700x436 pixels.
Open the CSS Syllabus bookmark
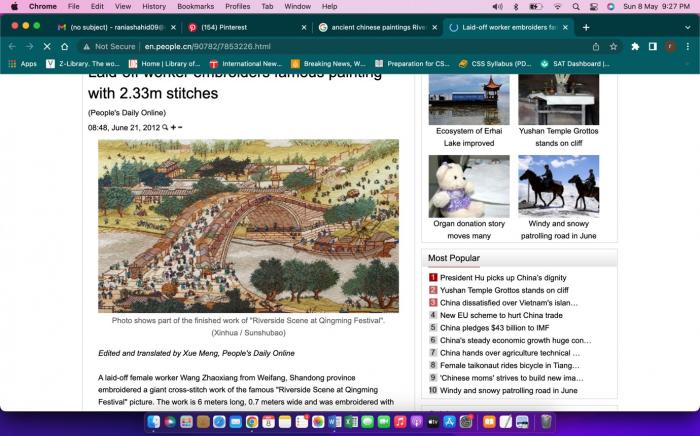click(495, 64)
